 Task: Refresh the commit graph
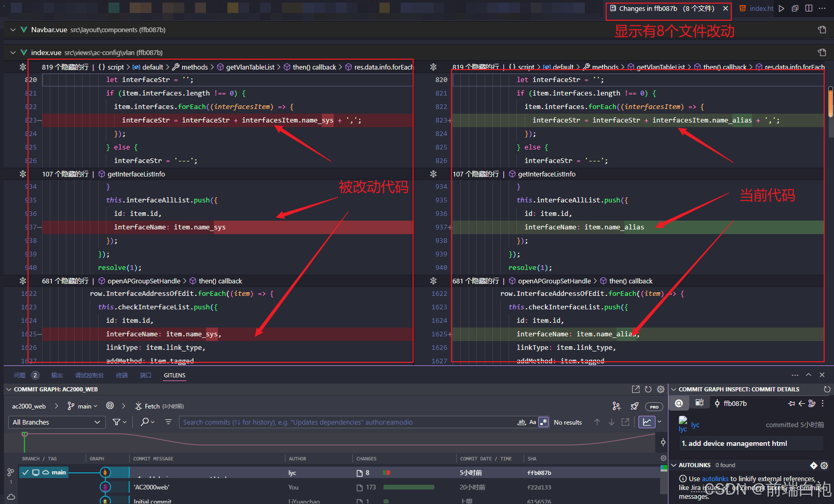(648, 389)
